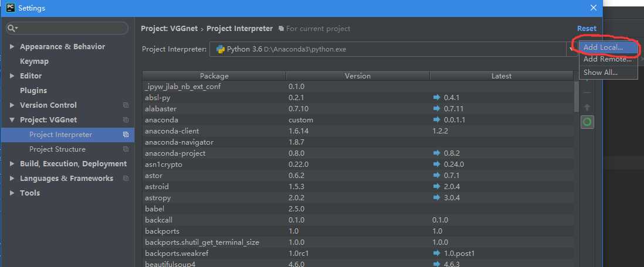Click the upgrade arrow next to absl-py 0.4.1
The height and width of the screenshot is (267, 644).
click(x=436, y=98)
